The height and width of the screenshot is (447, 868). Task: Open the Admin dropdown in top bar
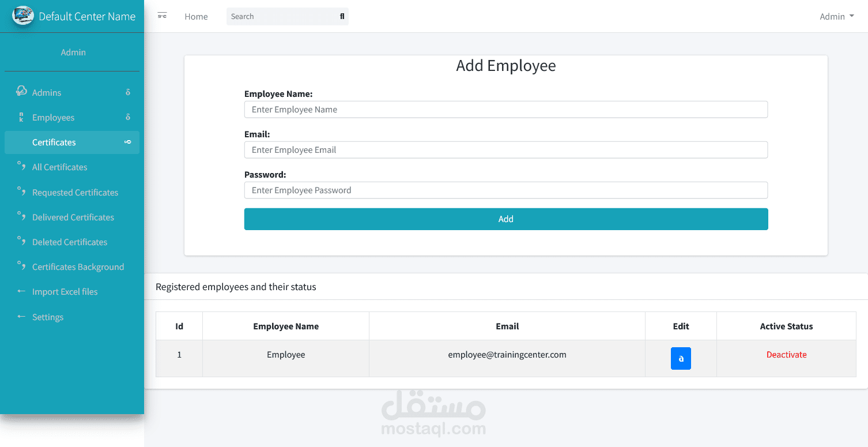pyautogui.click(x=837, y=16)
